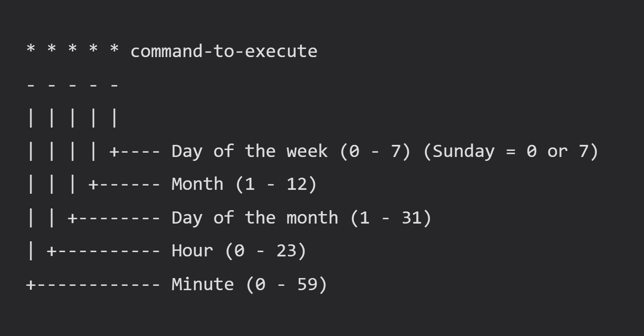The width and height of the screenshot is (644, 336).
Task: Click the command-to-execute text
Action: [x=224, y=51]
